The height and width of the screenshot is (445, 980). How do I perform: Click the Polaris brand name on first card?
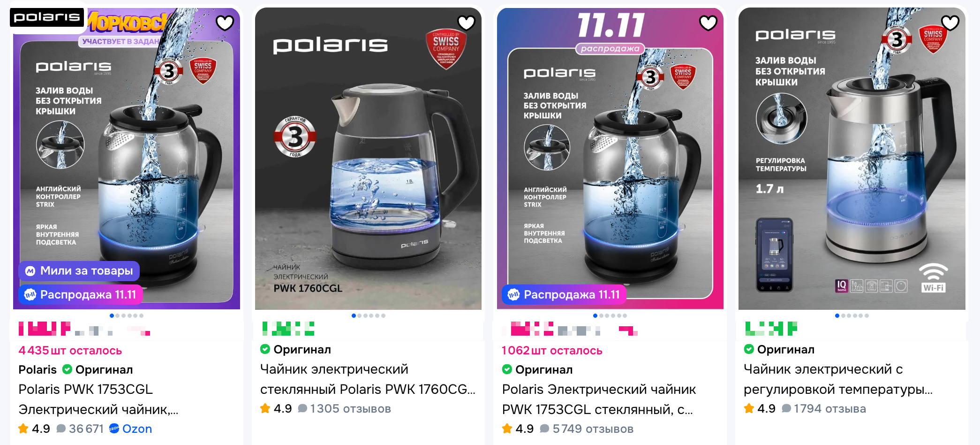point(38,370)
